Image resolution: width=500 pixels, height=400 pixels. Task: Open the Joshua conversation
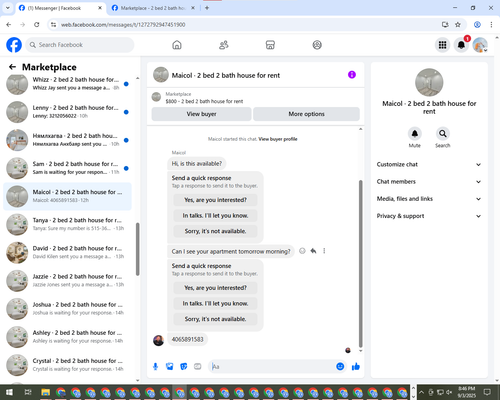tap(67, 309)
